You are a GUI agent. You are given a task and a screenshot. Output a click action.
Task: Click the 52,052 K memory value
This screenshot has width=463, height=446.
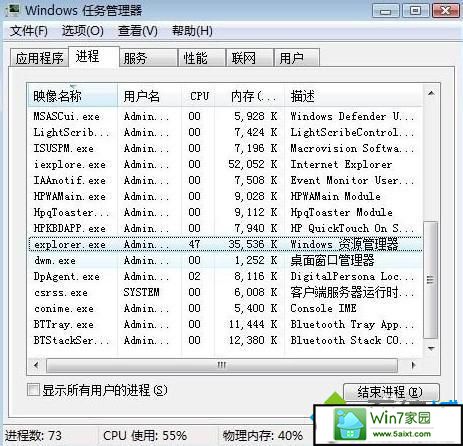tap(253, 164)
